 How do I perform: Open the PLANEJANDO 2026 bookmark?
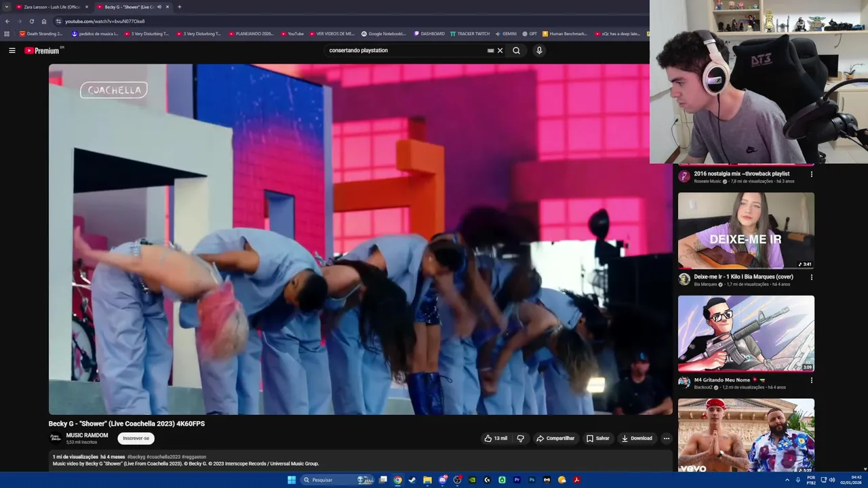coord(251,33)
